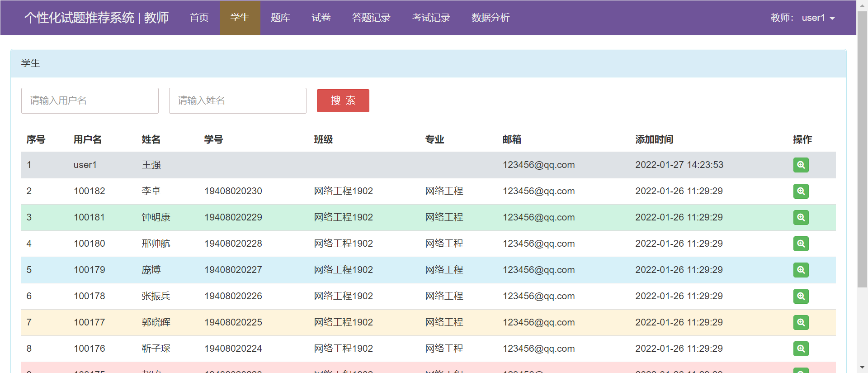868x373 pixels.
Task: Click the 姓名 column header
Action: [151, 139]
